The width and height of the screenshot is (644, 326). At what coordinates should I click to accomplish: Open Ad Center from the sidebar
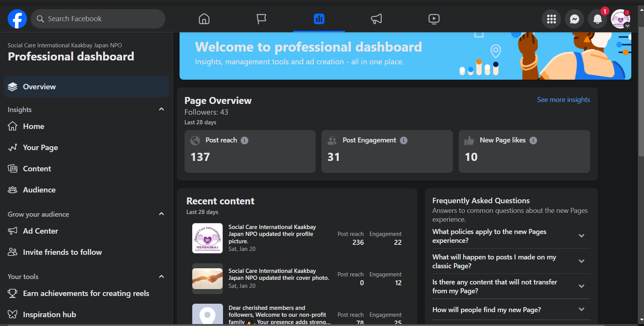[87, 231]
